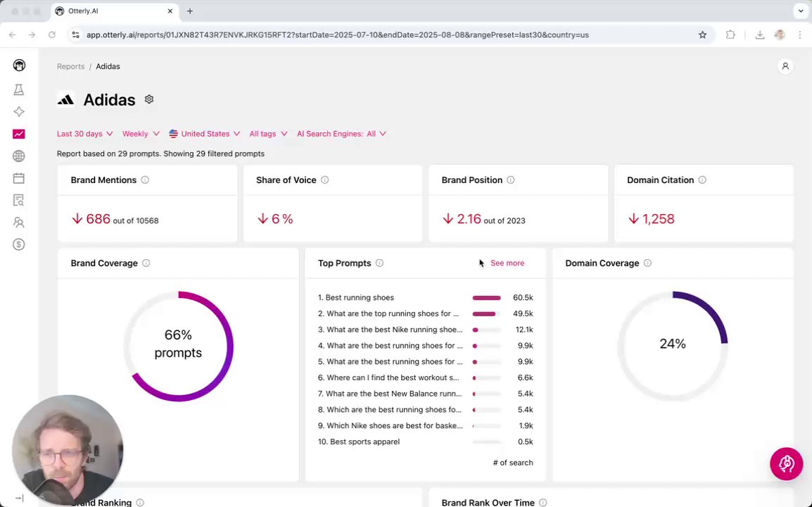
Task: Open the flask icon in left sidebar
Action: tap(19, 89)
